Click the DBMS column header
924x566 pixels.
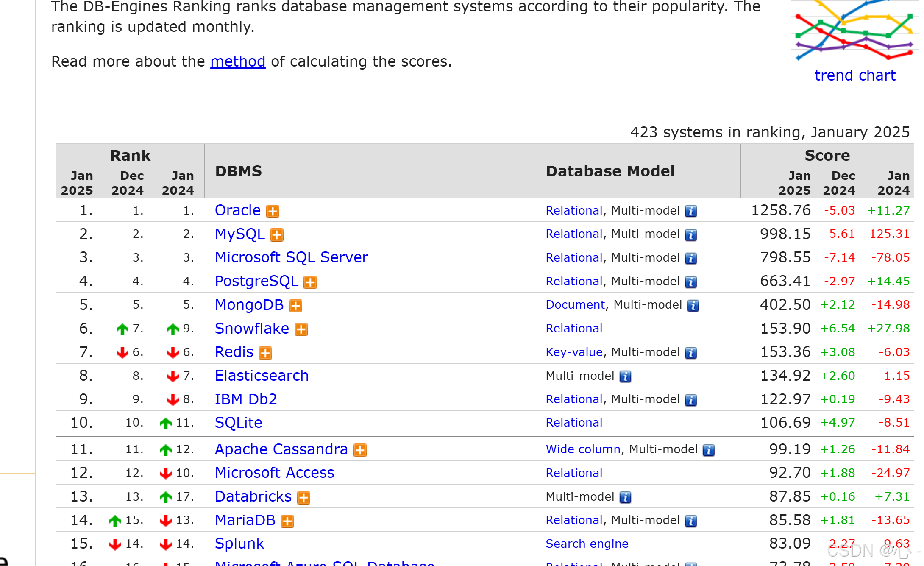coord(238,171)
